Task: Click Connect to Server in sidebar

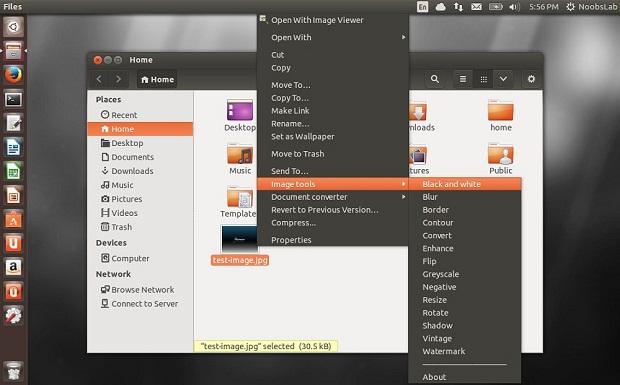Action: tap(140, 304)
